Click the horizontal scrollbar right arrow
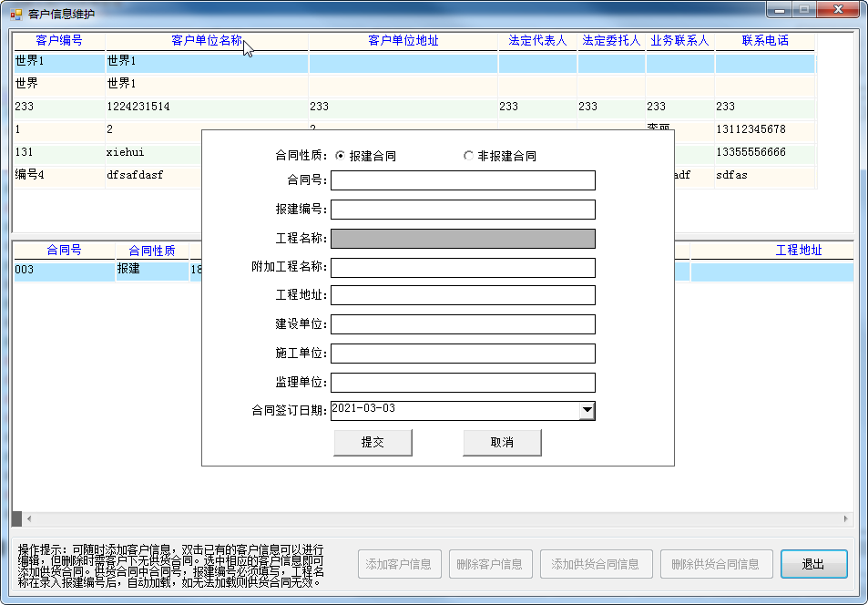The image size is (868, 605). 846,518
